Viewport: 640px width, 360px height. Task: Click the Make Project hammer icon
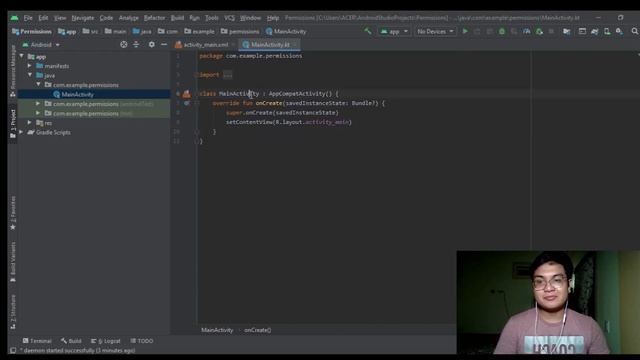point(368,31)
